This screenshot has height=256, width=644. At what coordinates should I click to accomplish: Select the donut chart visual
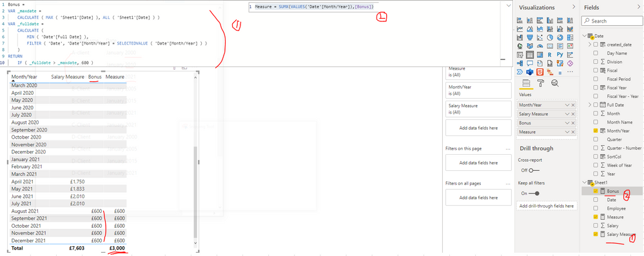coord(560,37)
